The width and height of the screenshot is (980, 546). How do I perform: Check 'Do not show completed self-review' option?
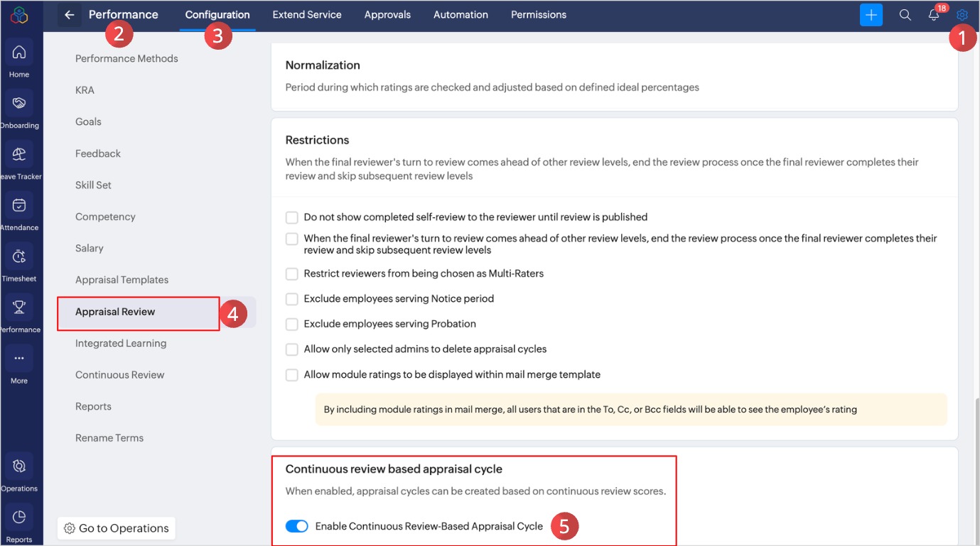click(291, 217)
